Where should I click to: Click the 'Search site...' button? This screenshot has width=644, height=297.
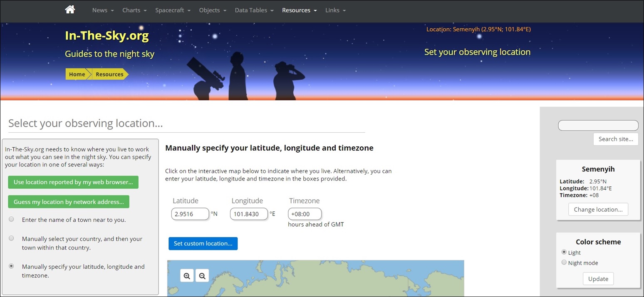click(616, 139)
